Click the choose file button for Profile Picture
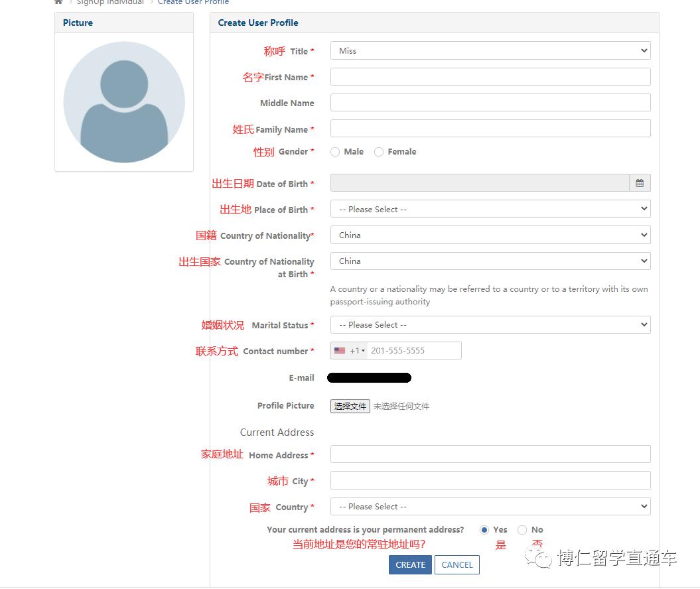This screenshot has width=700, height=589. tap(350, 406)
